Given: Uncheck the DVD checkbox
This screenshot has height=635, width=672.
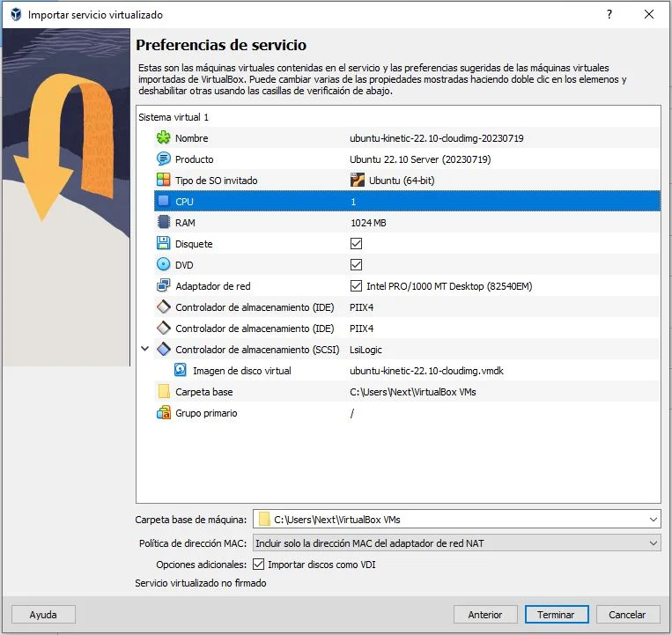Looking at the screenshot, I should (356, 264).
